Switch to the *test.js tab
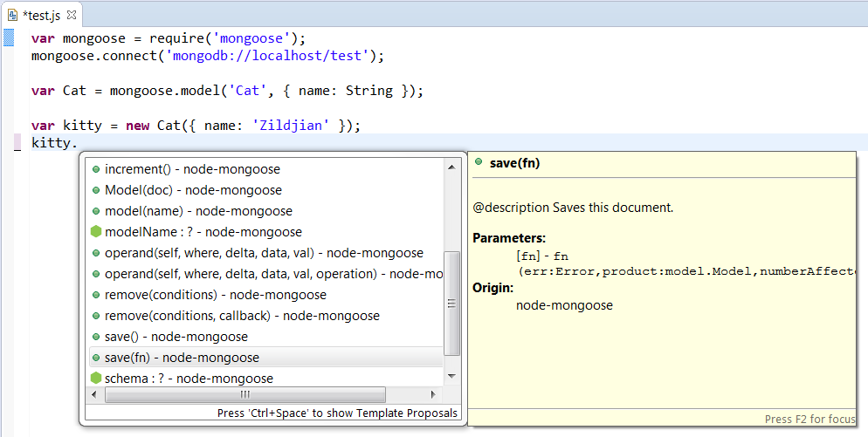868x437 pixels. (x=41, y=15)
